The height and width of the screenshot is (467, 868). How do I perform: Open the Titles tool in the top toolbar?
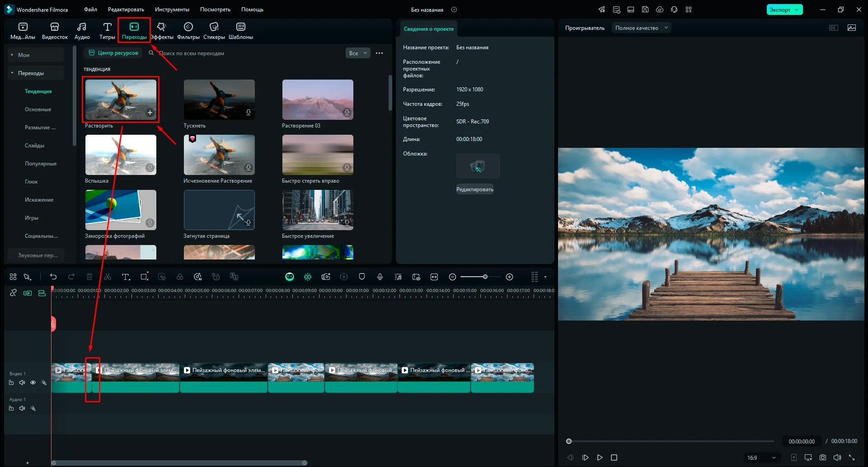(107, 31)
